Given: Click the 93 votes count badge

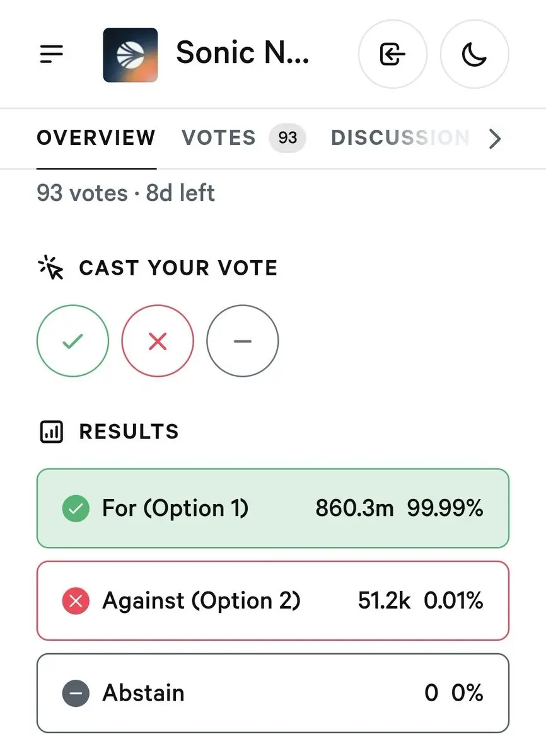Looking at the screenshot, I should (x=288, y=138).
